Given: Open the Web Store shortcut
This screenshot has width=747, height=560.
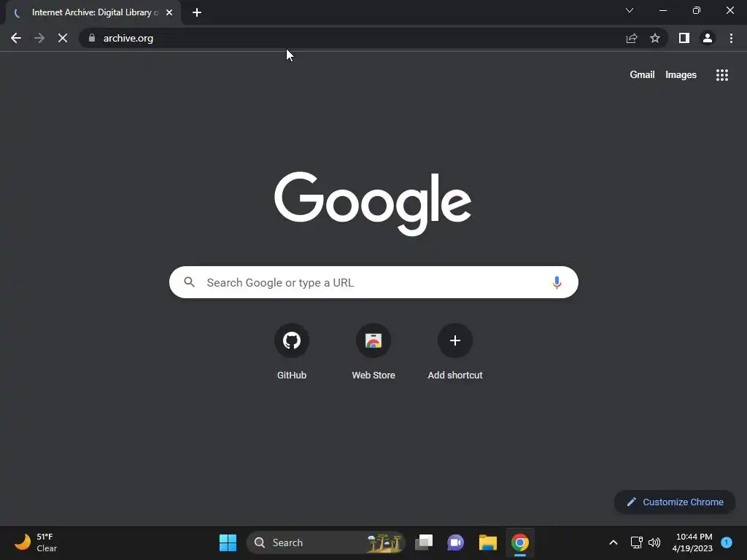Looking at the screenshot, I should pyautogui.click(x=373, y=351).
